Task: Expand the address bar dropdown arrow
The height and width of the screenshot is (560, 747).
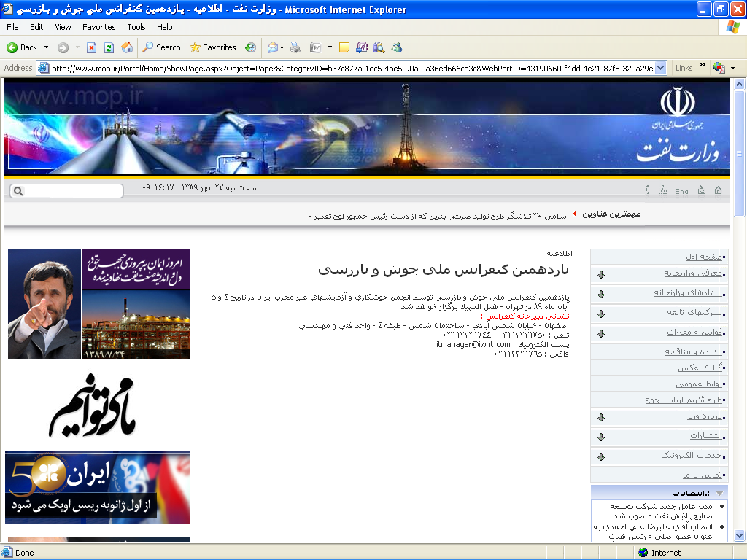Action: tap(660, 68)
